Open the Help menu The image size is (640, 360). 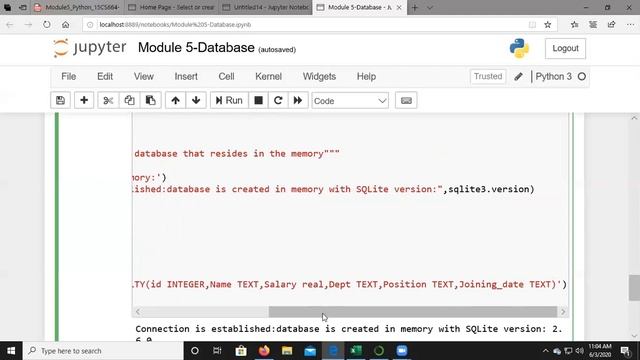366,77
